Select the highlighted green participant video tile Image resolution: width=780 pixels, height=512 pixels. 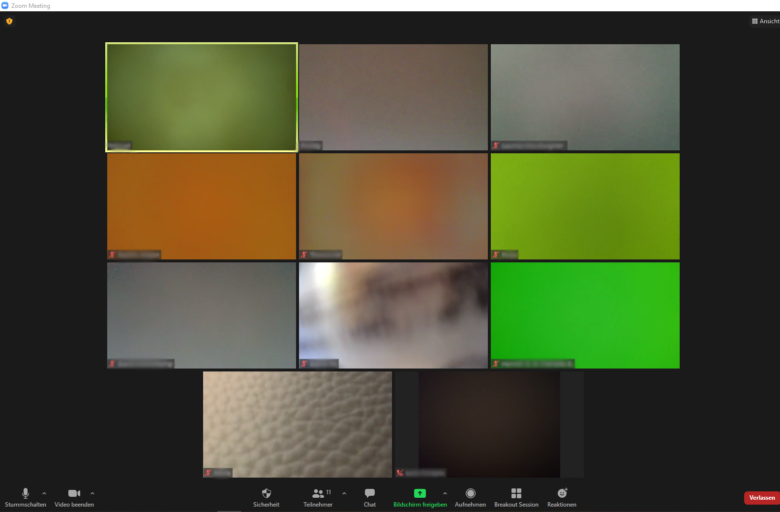pos(201,96)
